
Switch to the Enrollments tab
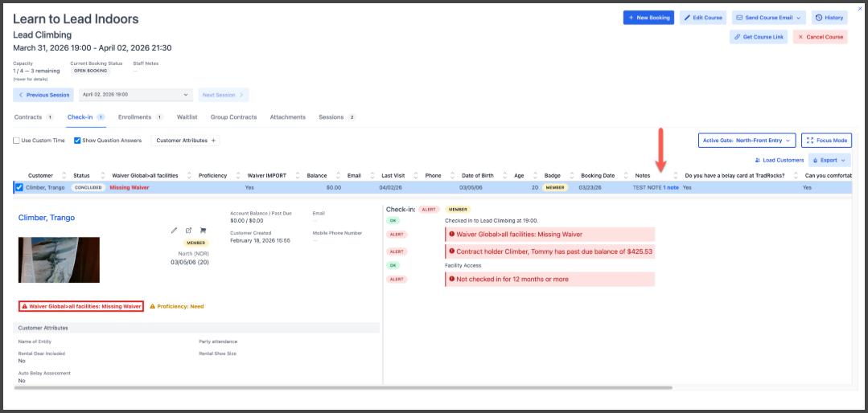tap(134, 117)
